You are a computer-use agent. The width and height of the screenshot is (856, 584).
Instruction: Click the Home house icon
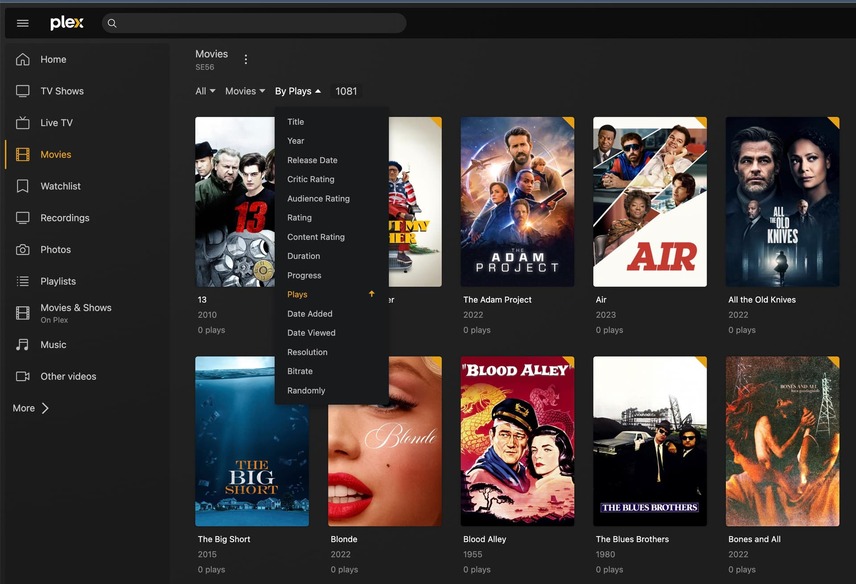[22, 59]
